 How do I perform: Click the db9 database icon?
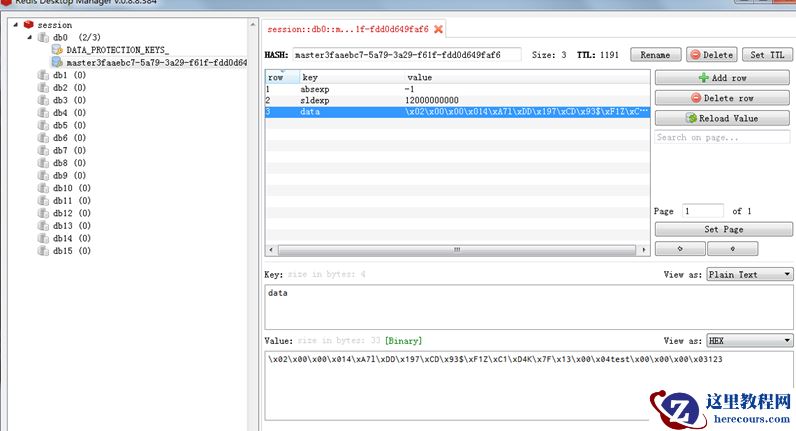tap(43, 175)
